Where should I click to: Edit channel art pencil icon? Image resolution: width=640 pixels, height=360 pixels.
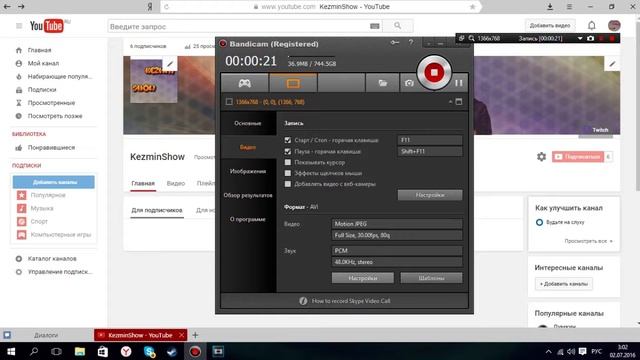click(612, 64)
